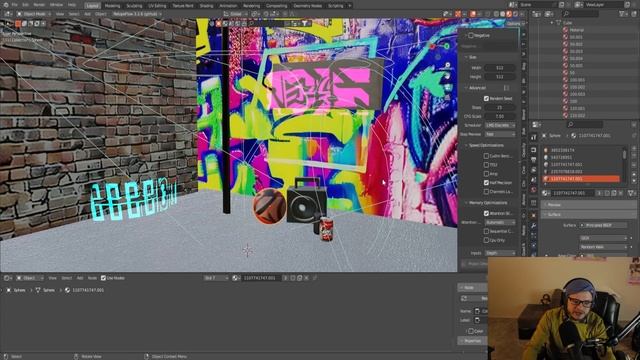
Task: Click the Height value field
Action: click(500, 77)
